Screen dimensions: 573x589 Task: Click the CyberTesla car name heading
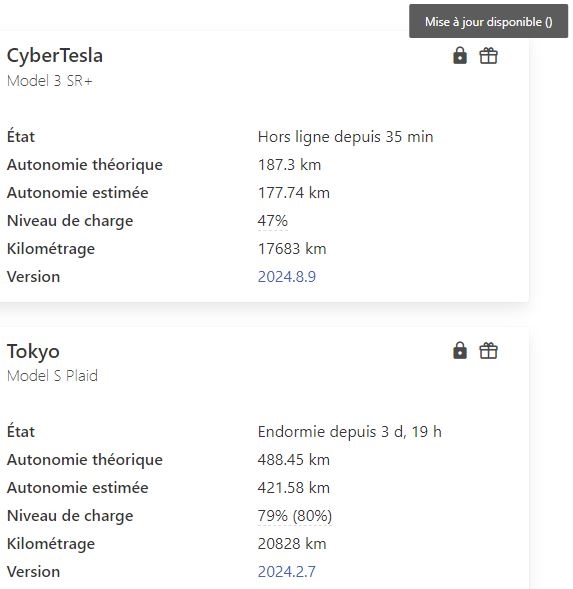point(55,56)
